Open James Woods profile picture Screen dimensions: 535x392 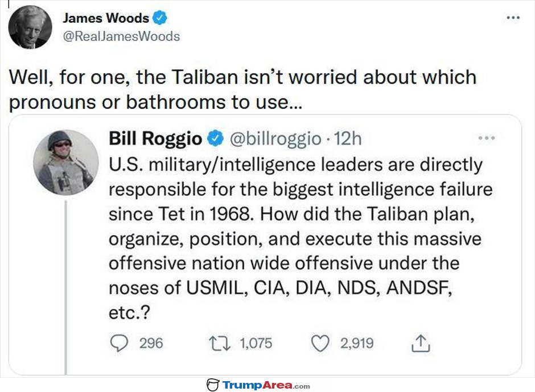click(30, 27)
